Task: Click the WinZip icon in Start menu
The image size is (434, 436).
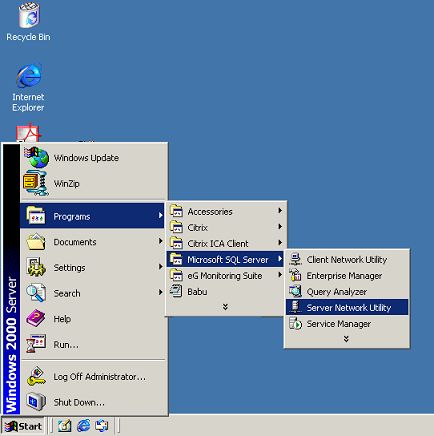Action: pyautogui.click(x=36, y=183)
